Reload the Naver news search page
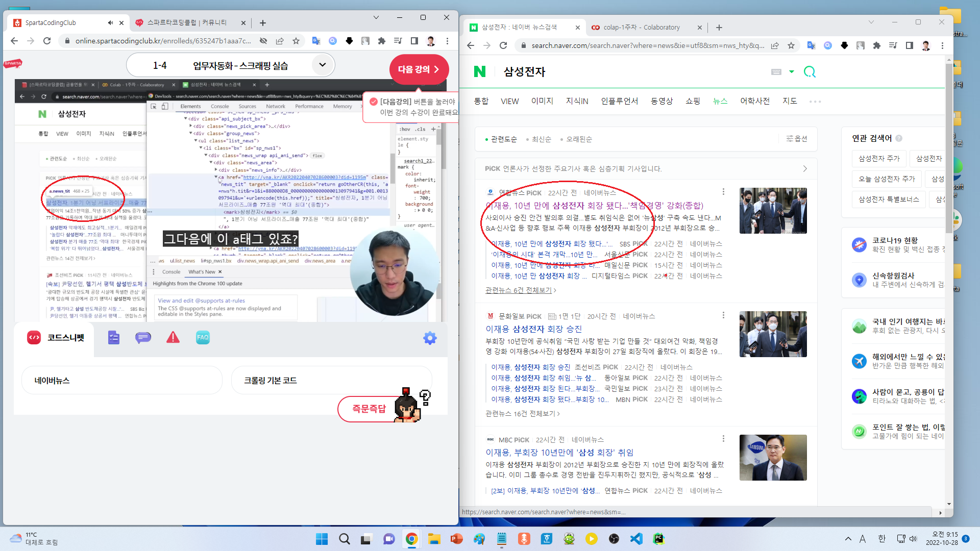The height and width of the screenshot is (551, 980). 503,45
